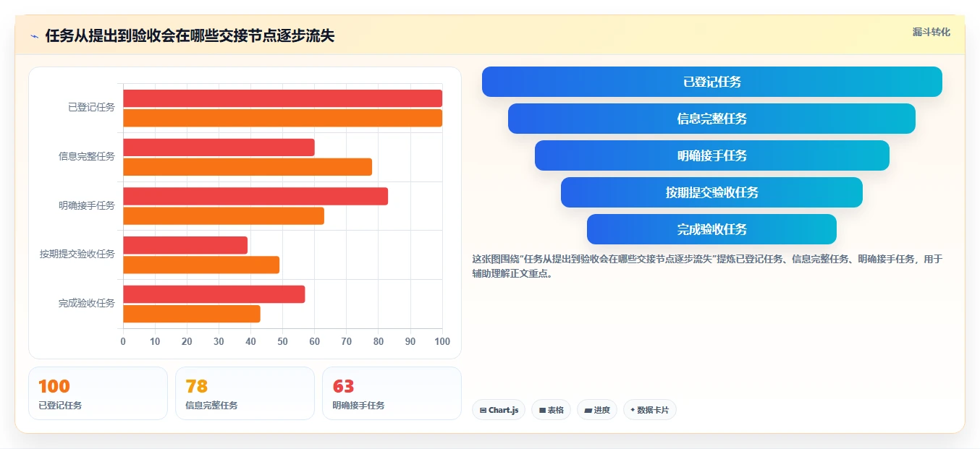Click the sparkle icon on the 数据卡片 tag
This screenshot has width=980, height=449.
tap(633, 410)
